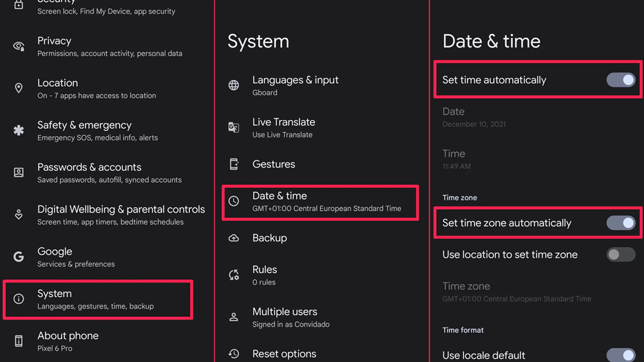Open About phone Pixel 6 Pro
The image size is (644, 362).
(x=68, y=341)
